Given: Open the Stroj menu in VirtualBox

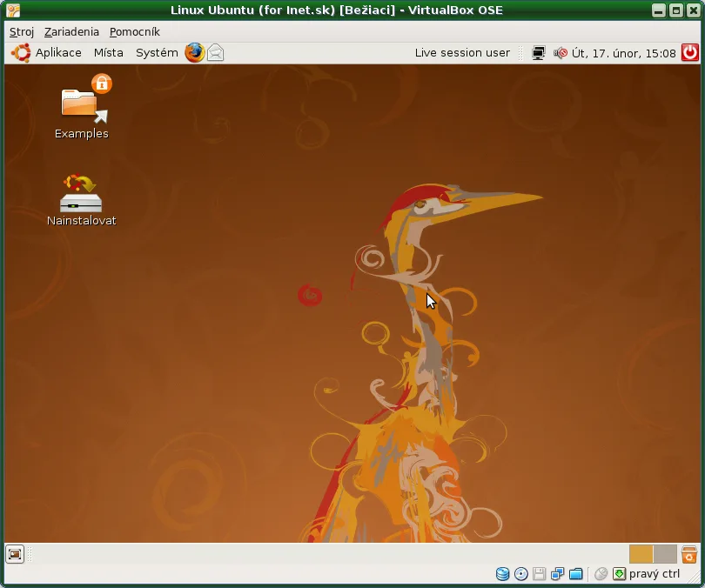Looking at the screenshot, I should tap(22, 32).
